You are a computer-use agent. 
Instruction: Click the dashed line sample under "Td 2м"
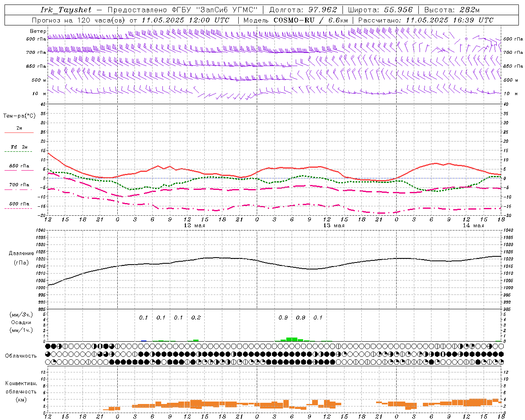pyautogui.click(x=18, y=152)
